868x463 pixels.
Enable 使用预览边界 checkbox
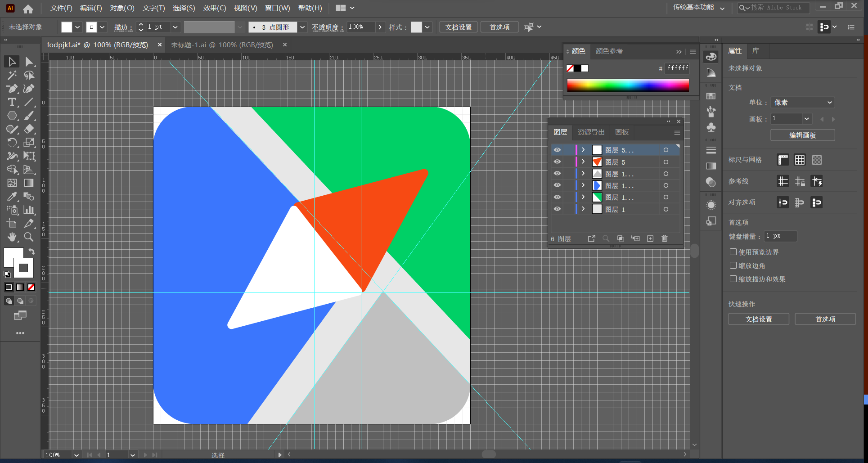click(733, 252)
